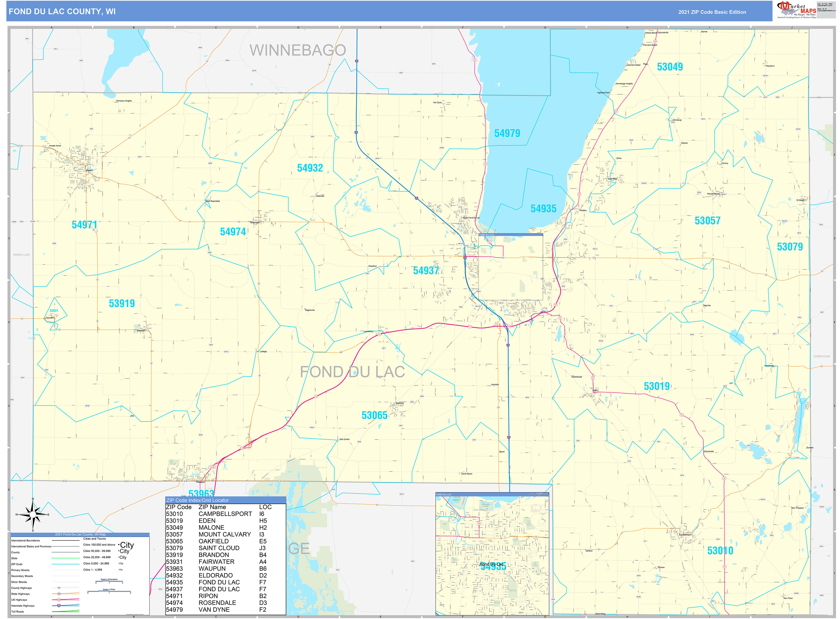
Task: Toggle the Minor Streets legend entry
Action: [x=19, y=582]
